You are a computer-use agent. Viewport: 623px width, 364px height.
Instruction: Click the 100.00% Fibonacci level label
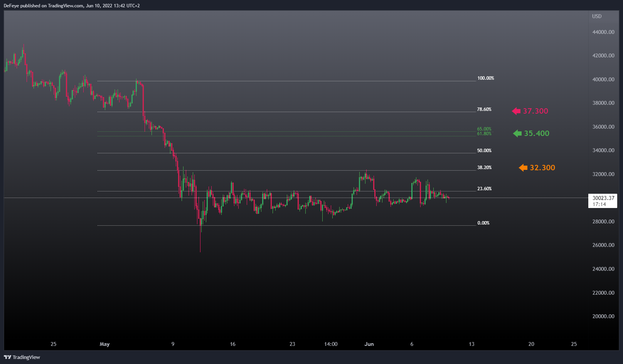(x=486, y=78)
